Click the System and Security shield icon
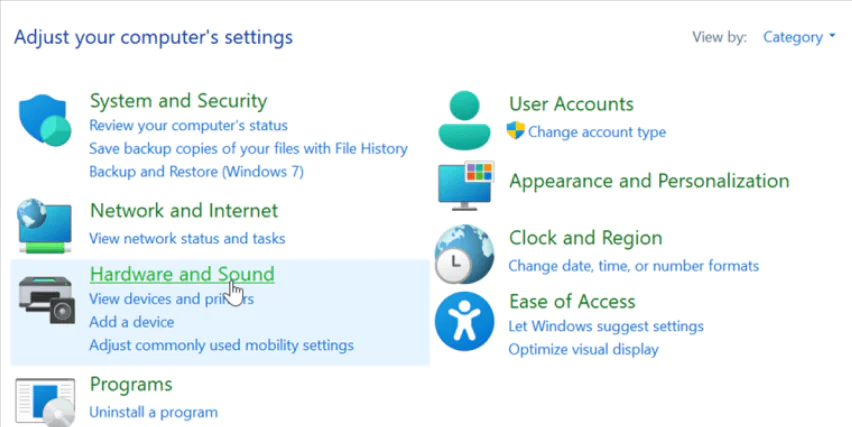The width and height of the screenshot is (852, 427). click(x=45, y=121)
